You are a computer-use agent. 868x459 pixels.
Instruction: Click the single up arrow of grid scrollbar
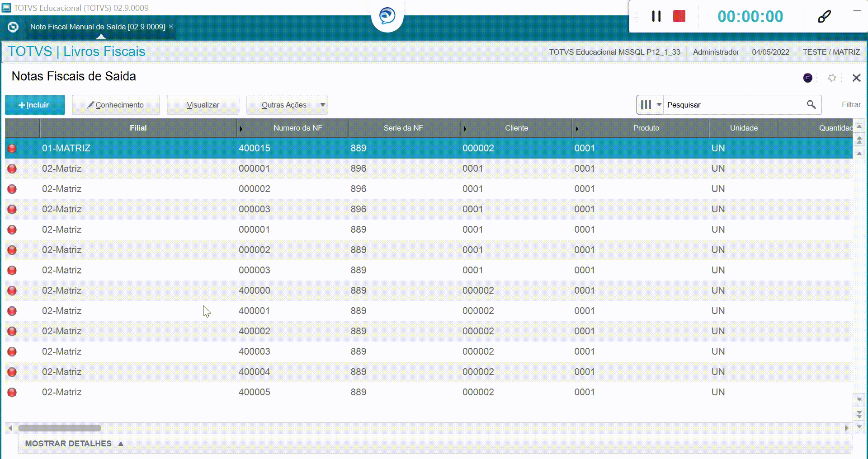[x=859, y=154]
